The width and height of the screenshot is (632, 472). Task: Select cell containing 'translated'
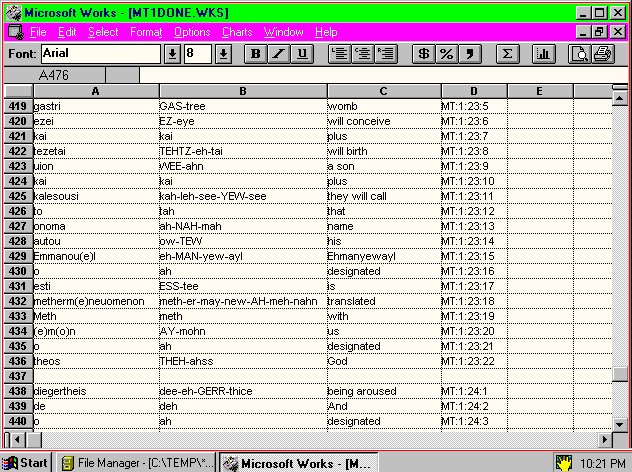(384, 301)
